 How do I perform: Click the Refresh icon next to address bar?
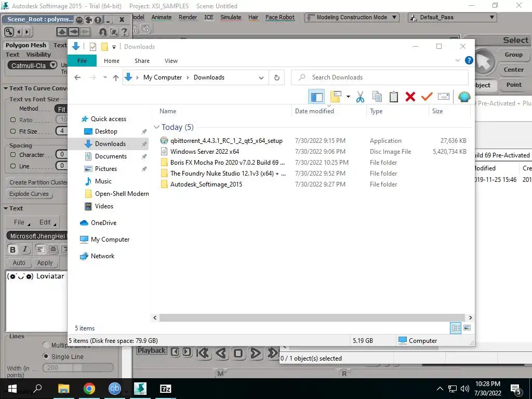[x=277, y=78]
